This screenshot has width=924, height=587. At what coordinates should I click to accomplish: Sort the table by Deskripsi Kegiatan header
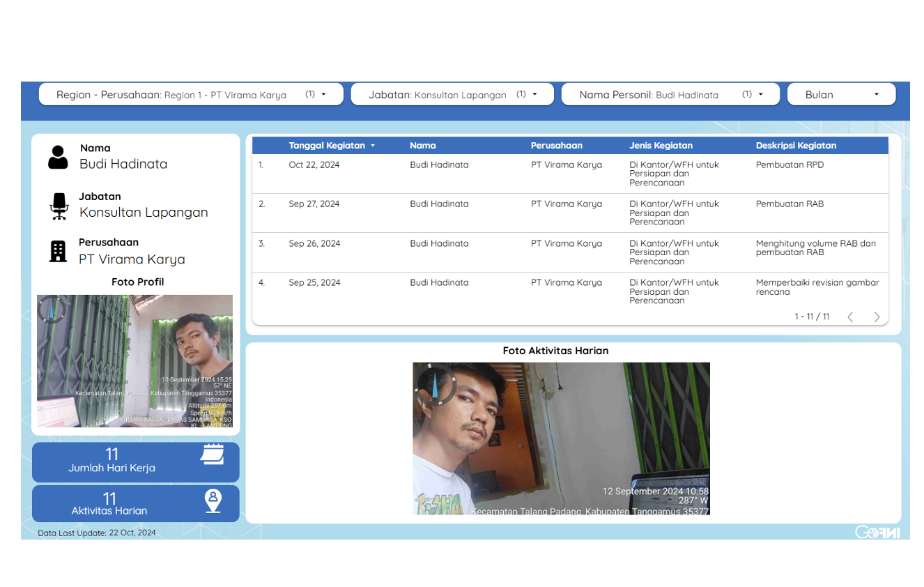(x=796, y=146)
